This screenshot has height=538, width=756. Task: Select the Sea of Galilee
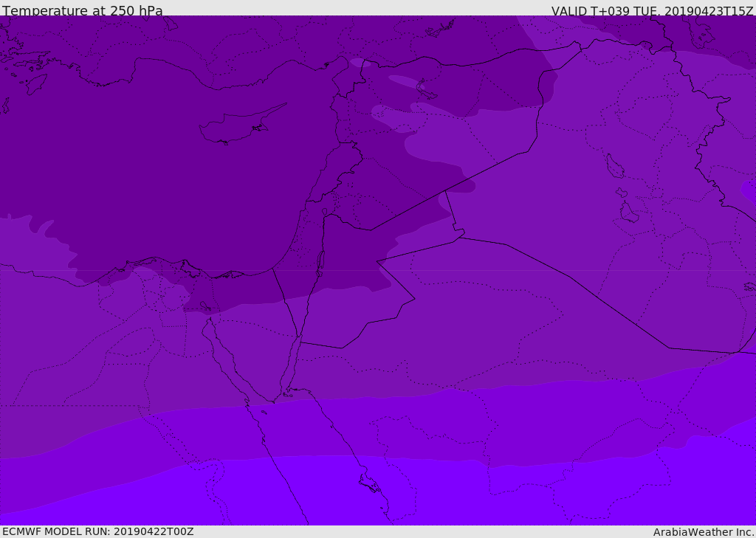click(325, 212)
